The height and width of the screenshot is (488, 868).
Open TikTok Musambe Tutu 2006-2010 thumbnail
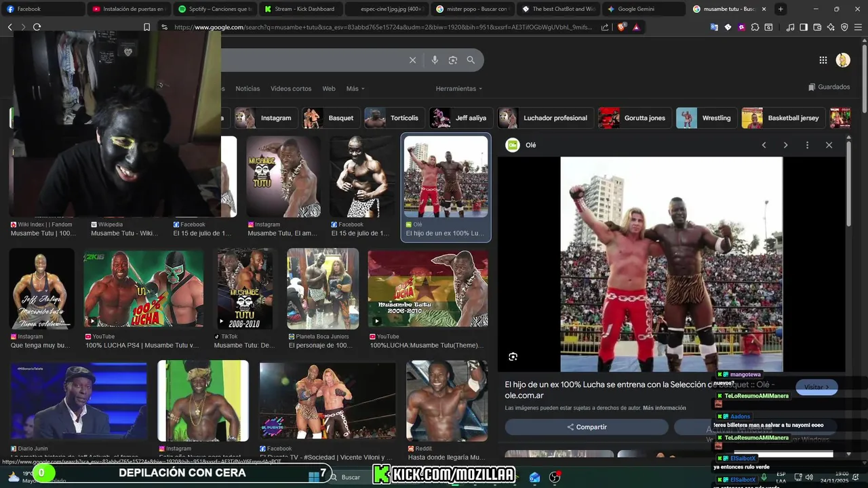245,289
